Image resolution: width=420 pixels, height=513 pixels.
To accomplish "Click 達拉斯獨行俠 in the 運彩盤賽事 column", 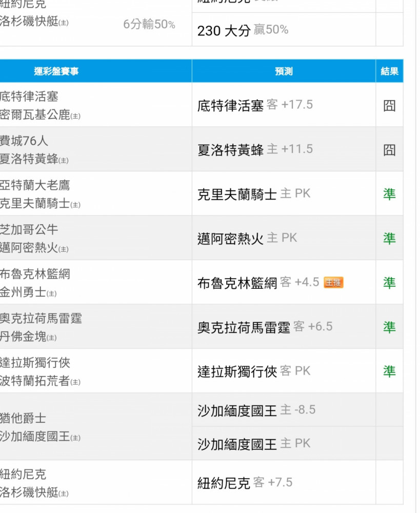I will 35,363.
